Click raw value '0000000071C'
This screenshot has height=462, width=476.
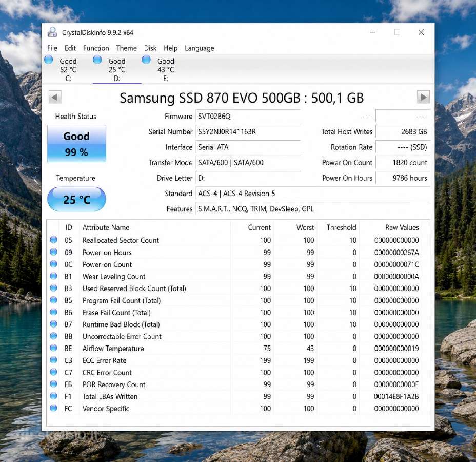pos(396,264)
